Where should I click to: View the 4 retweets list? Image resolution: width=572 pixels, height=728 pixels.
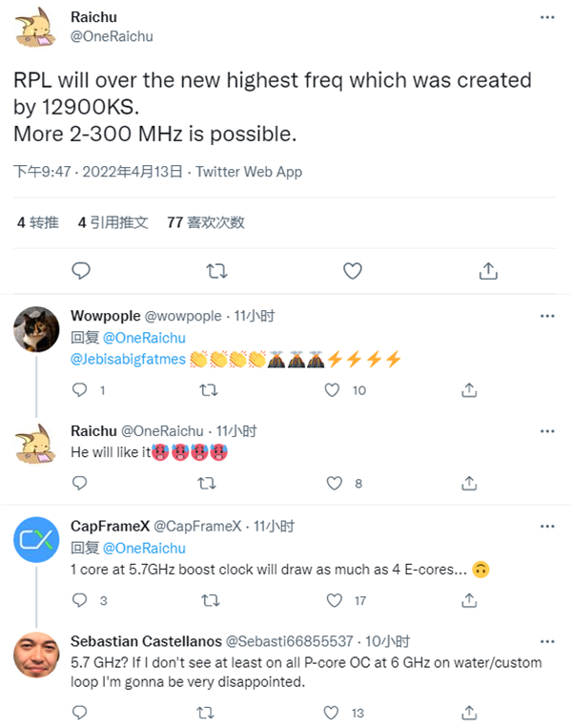38,222
